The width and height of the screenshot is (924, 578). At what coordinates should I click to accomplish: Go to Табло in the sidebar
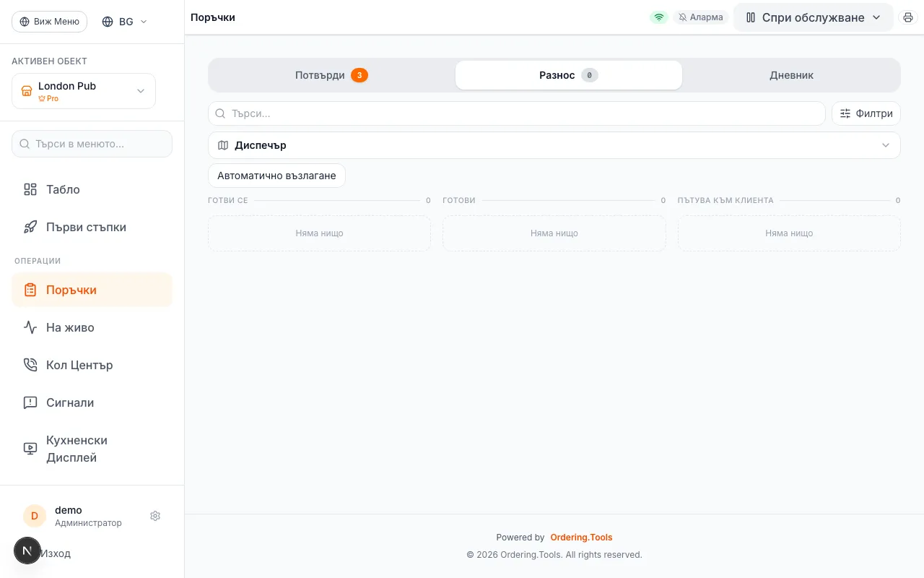92,189
